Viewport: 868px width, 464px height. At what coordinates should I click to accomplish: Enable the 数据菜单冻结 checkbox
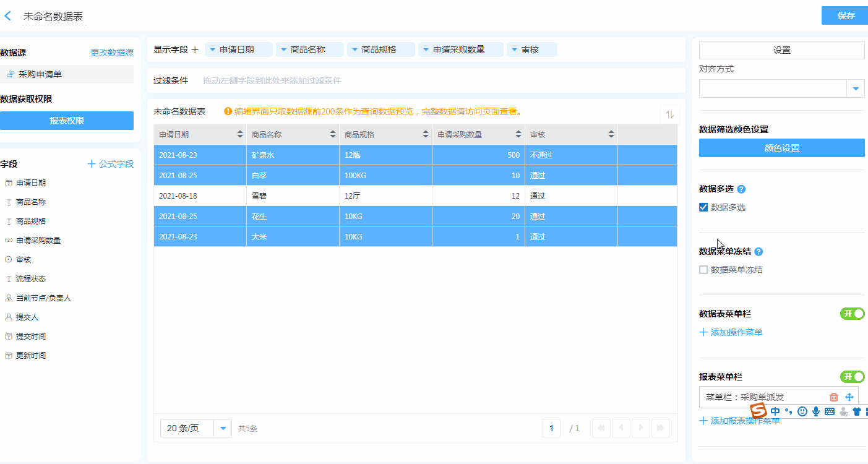703,270
